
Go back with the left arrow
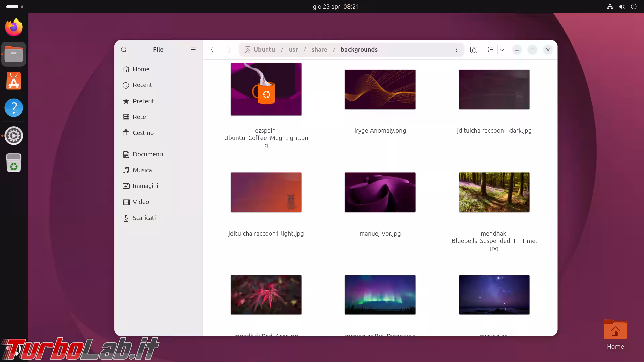[x=212, y=50]
